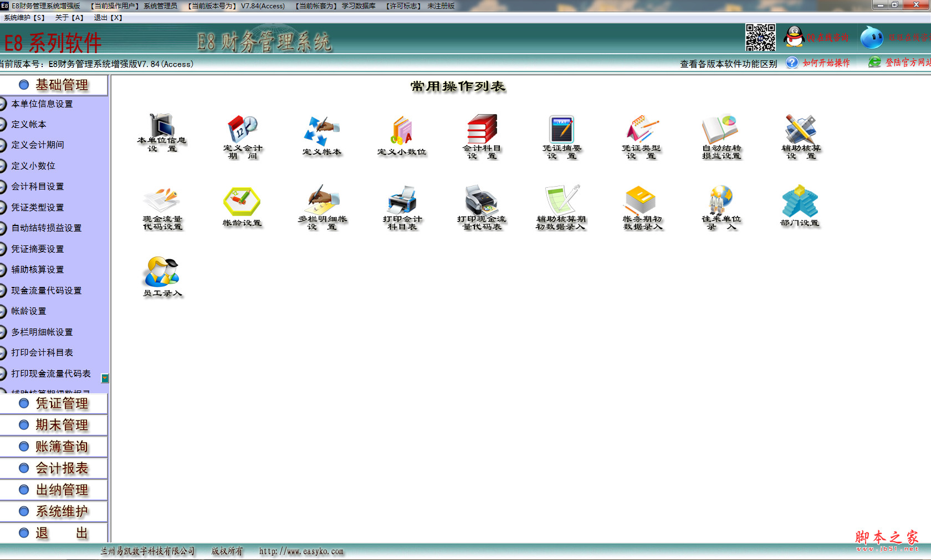931x560 pixels.
Task: Select 凭证摘要设置 in the sidebar list
Action: click(x=38, y=249)
